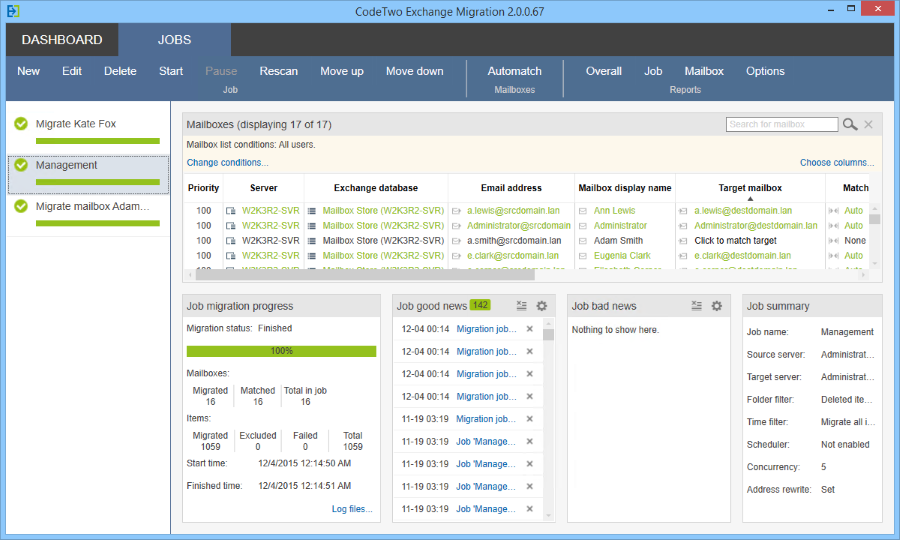Click envelope icon beside e.clark@srcdomain.lan
The width and height of the screenshot is (900, 540).
[x=456, y=256]
